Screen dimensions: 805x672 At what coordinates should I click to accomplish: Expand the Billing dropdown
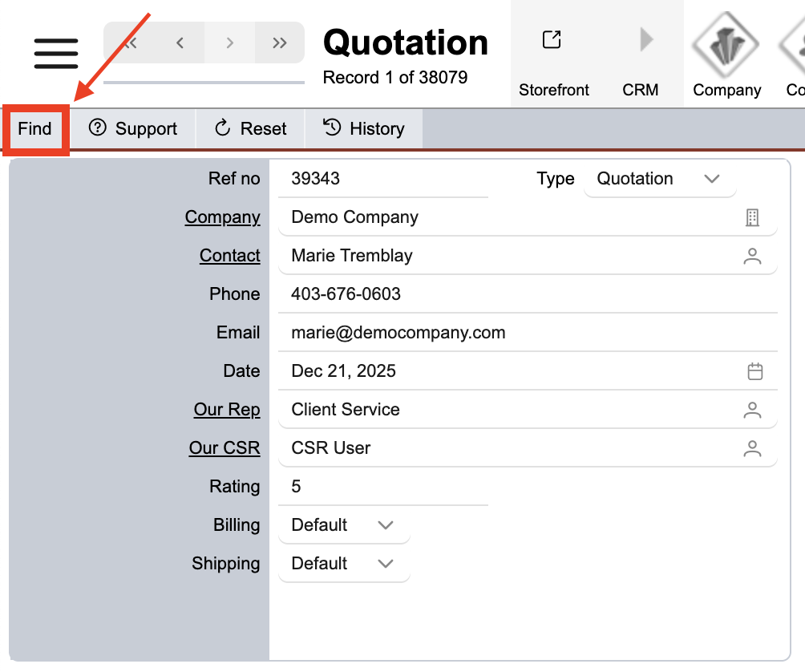385,525
